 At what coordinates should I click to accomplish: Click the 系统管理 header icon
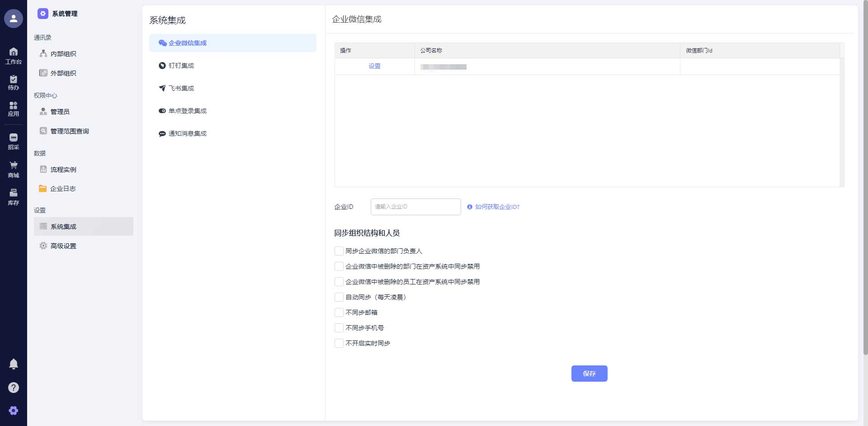coord(43,14)
